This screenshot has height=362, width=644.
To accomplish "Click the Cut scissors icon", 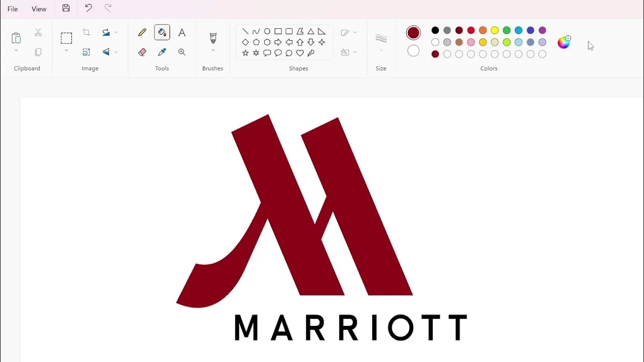I will [38, 33].
